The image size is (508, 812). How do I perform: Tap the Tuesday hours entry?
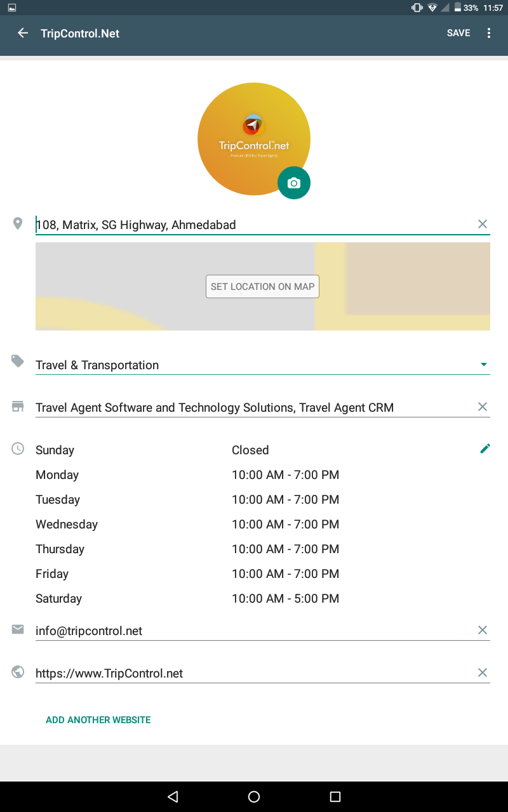pos(285,499)
